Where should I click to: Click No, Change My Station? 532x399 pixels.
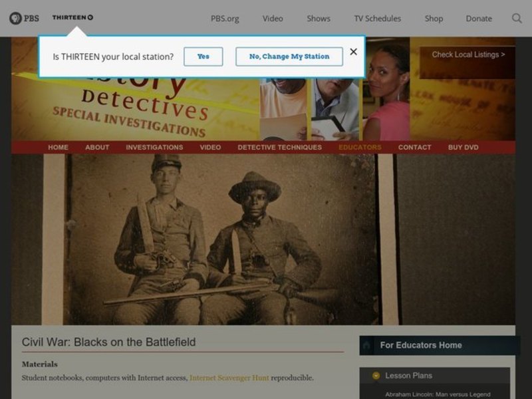pyautogui.click(x=289, y=57)
